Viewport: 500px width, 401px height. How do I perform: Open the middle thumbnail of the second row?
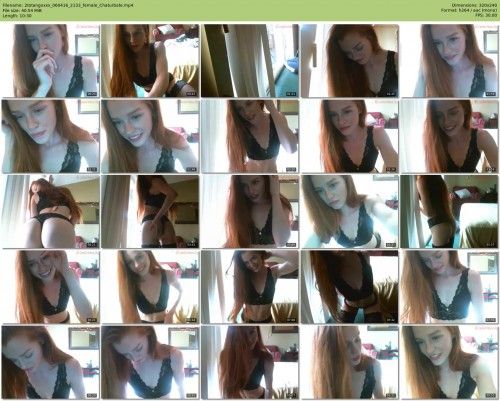(250, 136)
